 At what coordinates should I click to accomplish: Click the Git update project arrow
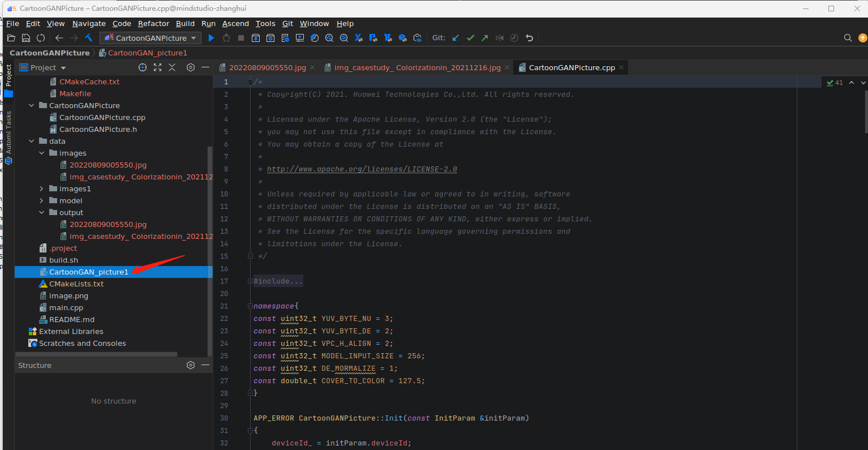pos(456,38)
